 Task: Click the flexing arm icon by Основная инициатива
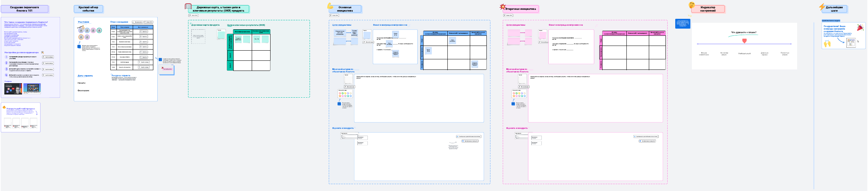pos(330,6)
